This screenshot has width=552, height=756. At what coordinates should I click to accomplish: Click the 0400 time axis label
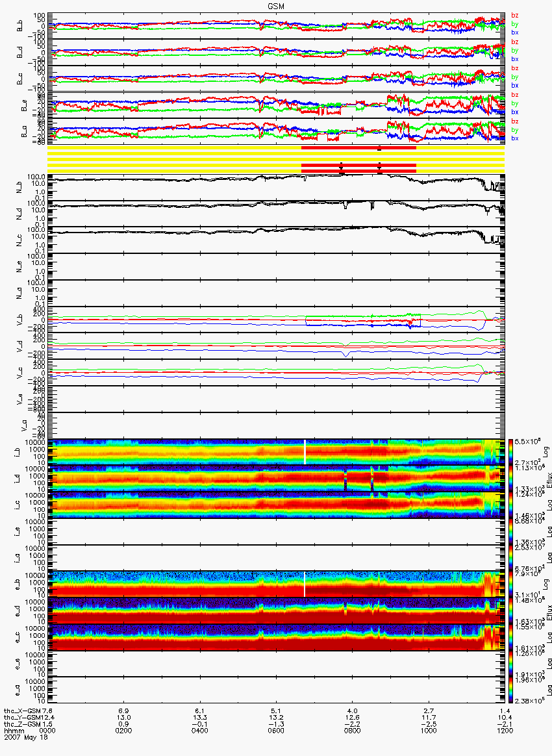199,731
